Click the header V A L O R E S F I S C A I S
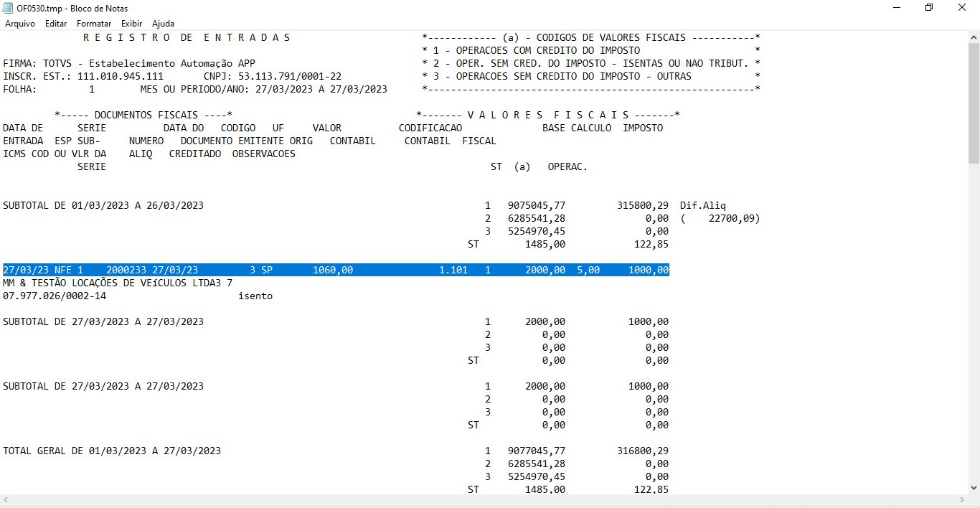 coord(548,115)
